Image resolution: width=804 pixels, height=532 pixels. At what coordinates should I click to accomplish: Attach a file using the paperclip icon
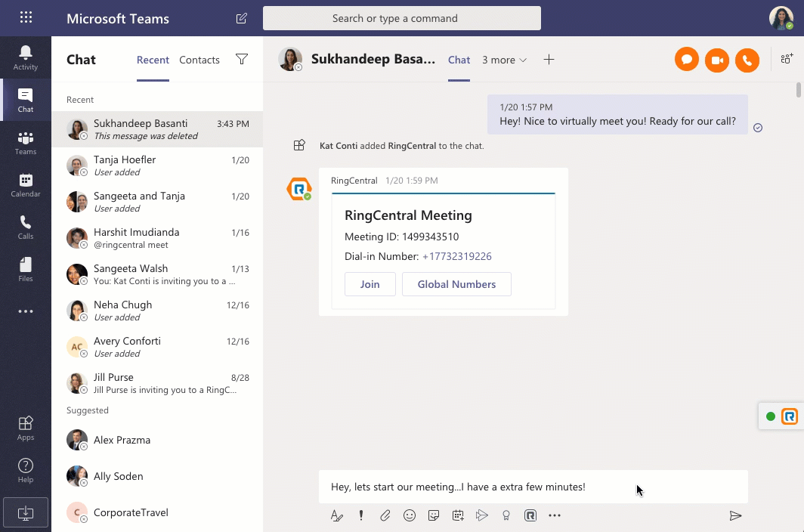pyautogui.click(x=385, y=515)
